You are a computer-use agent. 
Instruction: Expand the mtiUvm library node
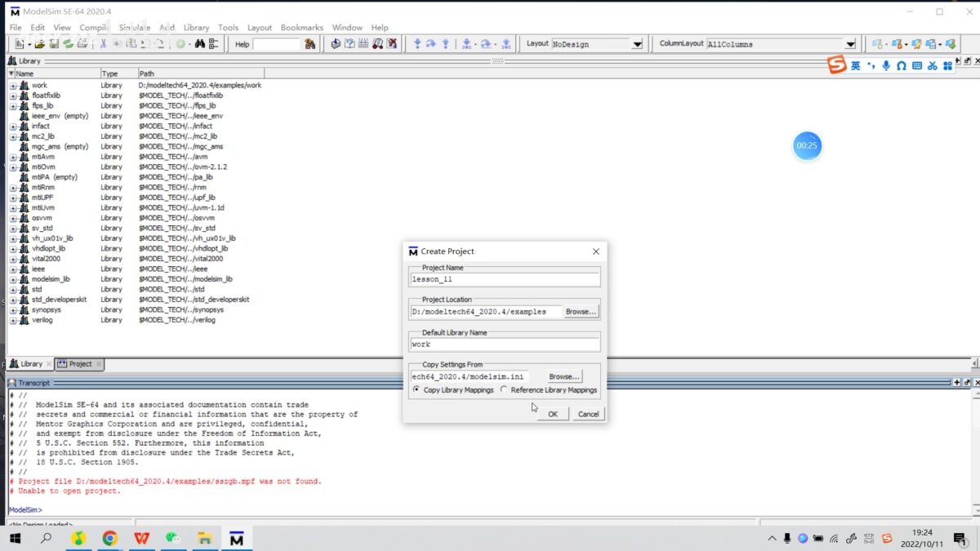click(13, 207)
